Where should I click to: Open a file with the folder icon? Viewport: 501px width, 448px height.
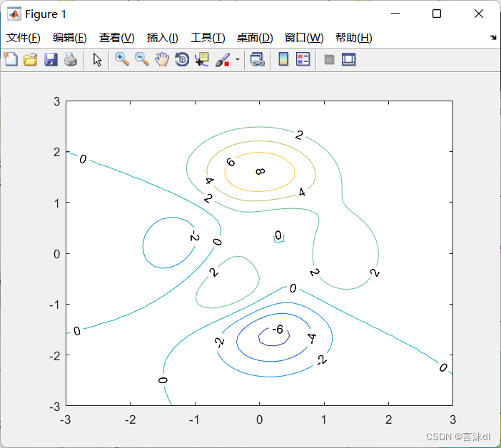pos(30,60)
